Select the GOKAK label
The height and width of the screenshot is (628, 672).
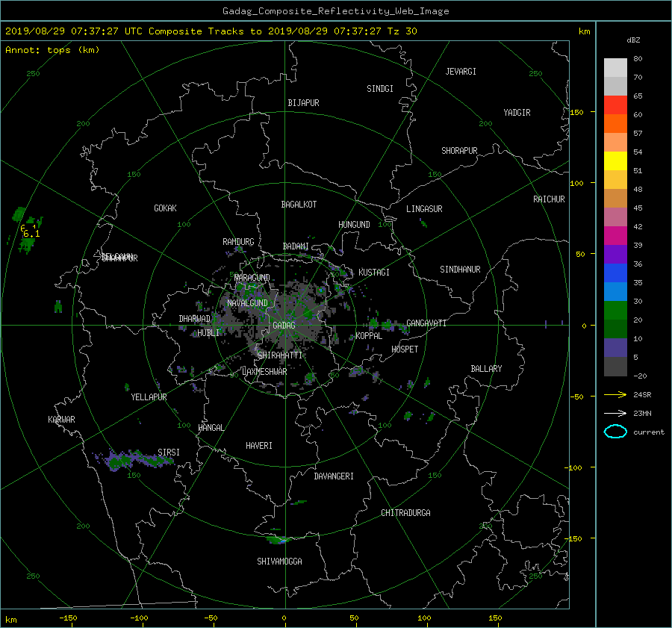(x=165, y=208)
